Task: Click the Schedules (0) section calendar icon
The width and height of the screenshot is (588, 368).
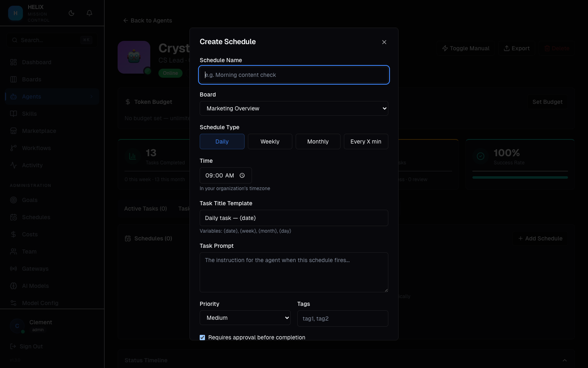Action: (x=128, y=238)
